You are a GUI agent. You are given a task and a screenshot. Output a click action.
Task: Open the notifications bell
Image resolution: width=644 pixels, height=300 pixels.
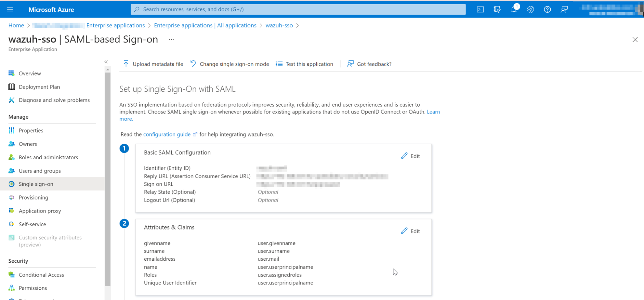coord(514,9)
